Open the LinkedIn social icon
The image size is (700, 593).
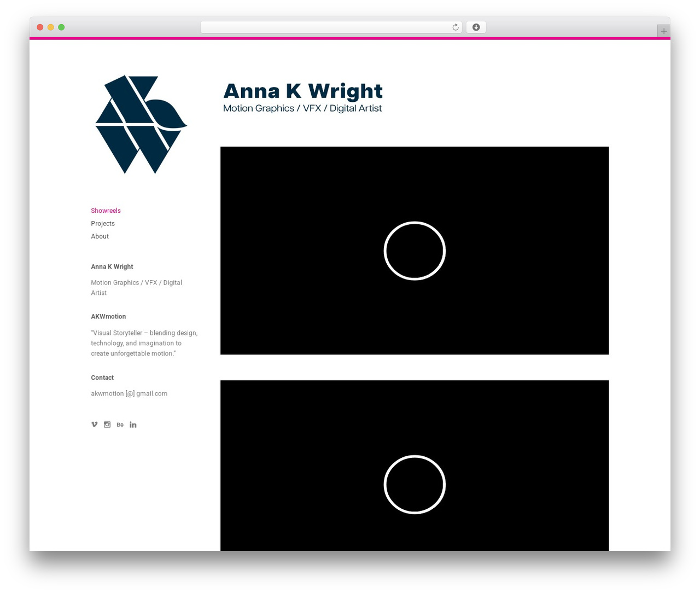[x=133, y=425]
